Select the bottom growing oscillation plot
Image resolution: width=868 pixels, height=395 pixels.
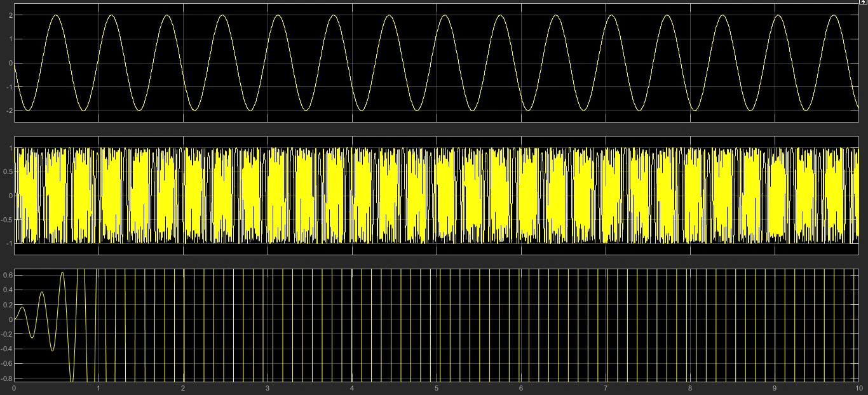(436, 325)
